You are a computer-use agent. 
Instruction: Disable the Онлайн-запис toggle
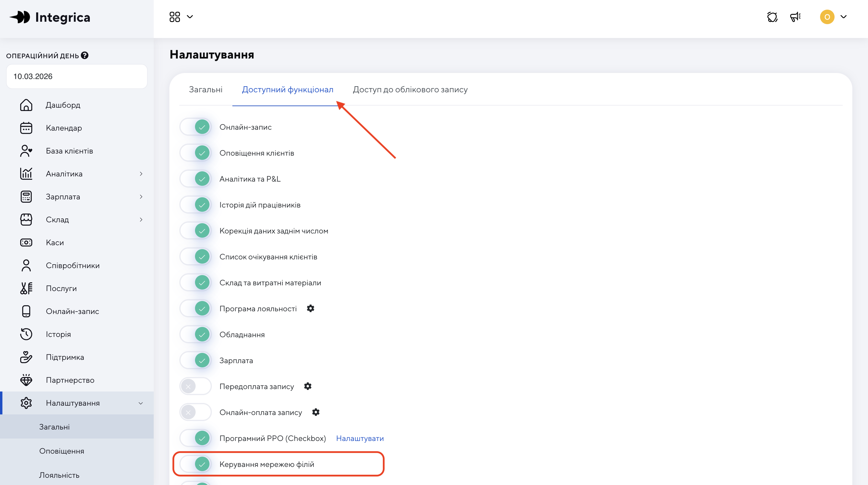[196, 127]
